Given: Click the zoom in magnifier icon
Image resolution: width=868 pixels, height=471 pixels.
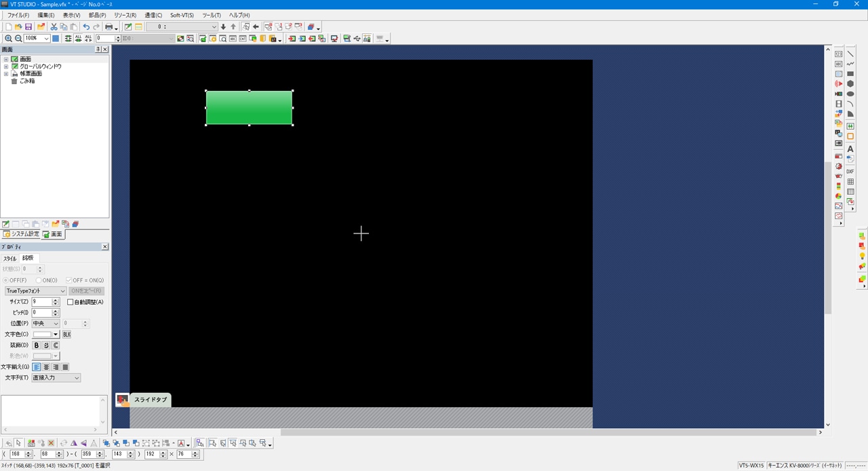Looking at the screenshot, I should [8, 39].
